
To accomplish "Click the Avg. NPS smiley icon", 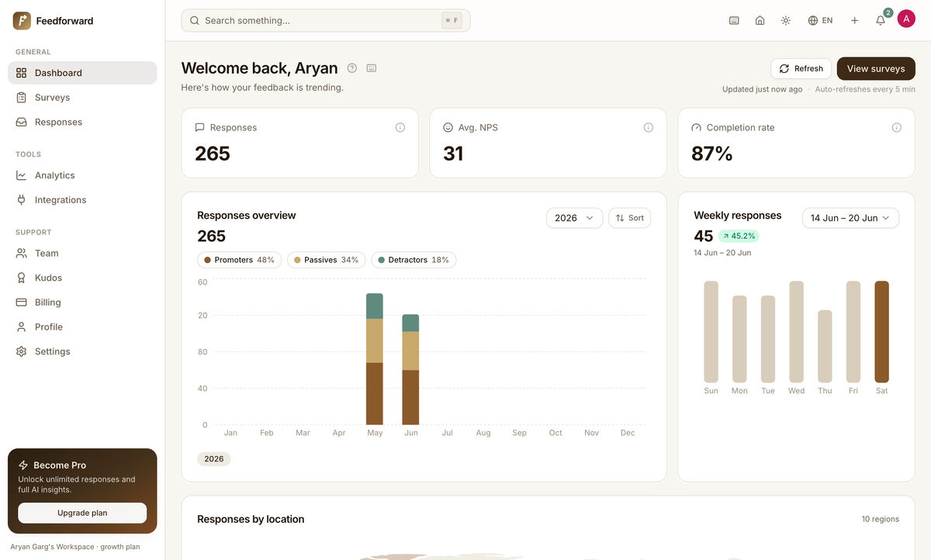I will pyautogui.click(x=448, y=127).
